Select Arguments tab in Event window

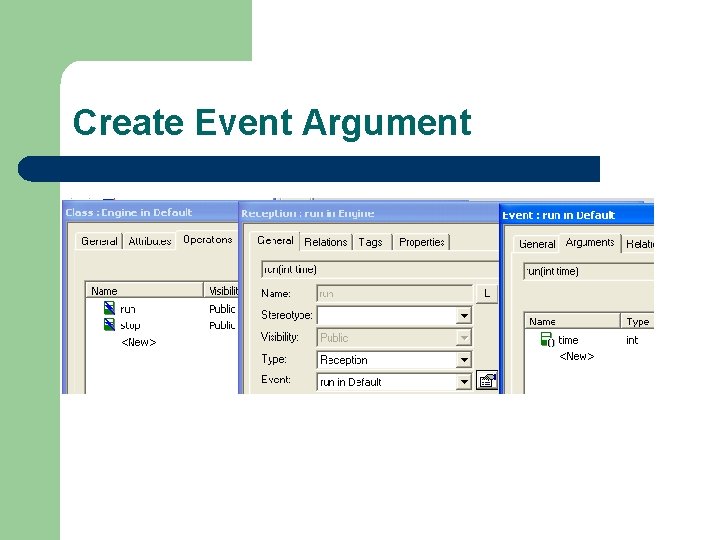point(590,242)
